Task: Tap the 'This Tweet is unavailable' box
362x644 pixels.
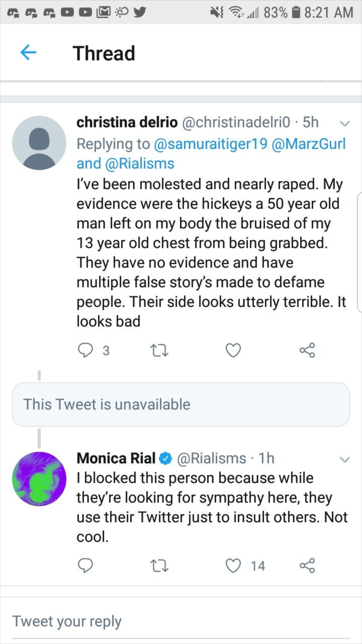Action: (181, 405)
